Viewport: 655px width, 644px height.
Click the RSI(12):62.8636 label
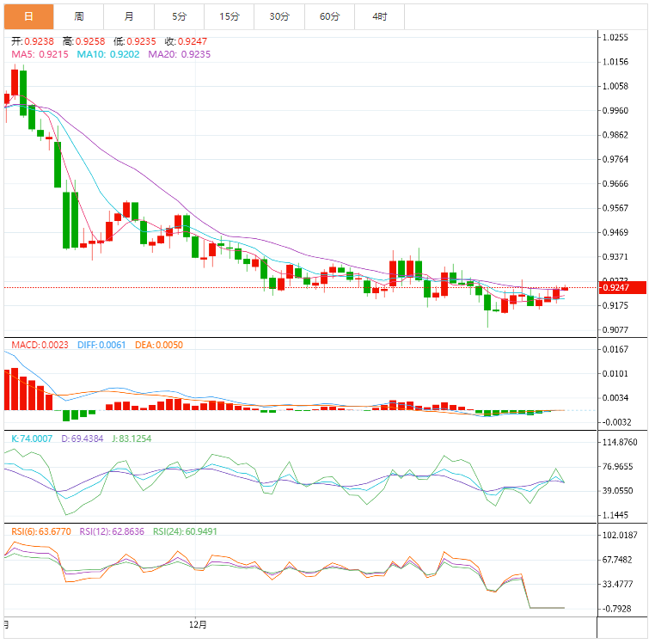112,531
